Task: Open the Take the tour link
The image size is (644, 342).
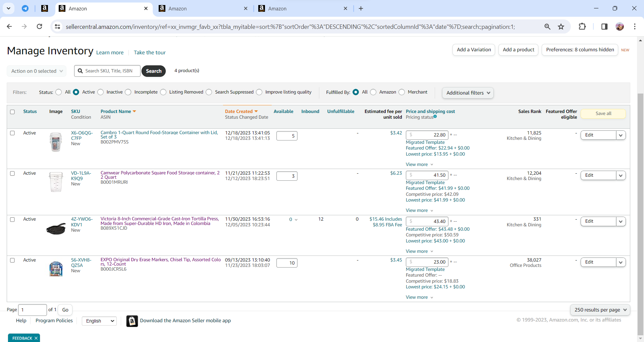Action: (x=150, y=53)
